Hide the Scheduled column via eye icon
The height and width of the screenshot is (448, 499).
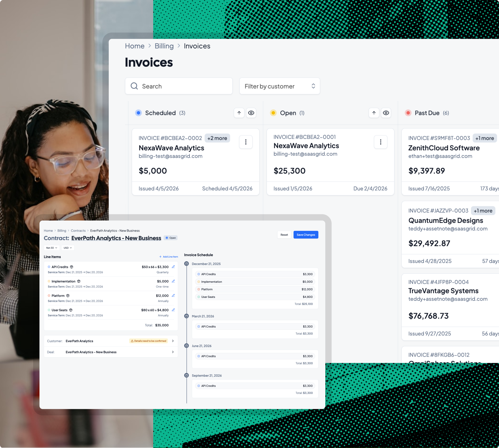click(x=251, y=113)
